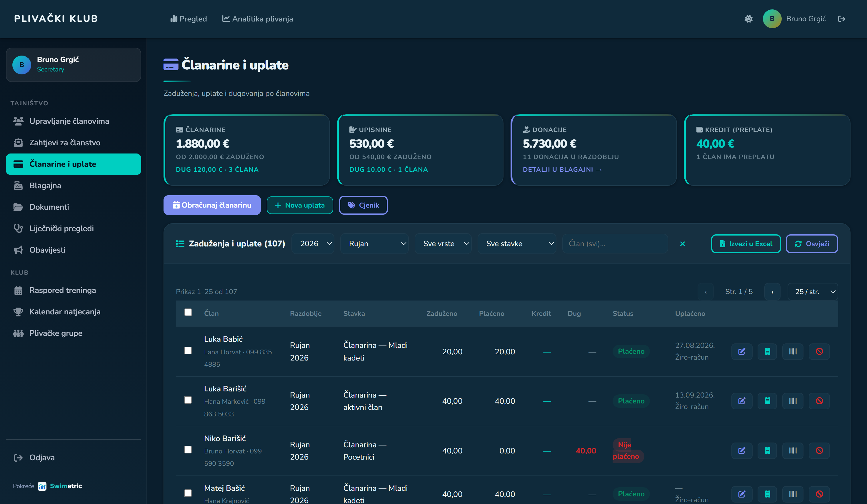867x504 pixels.
Task: Open Blagajna in the sidebar
Action: 73,186
